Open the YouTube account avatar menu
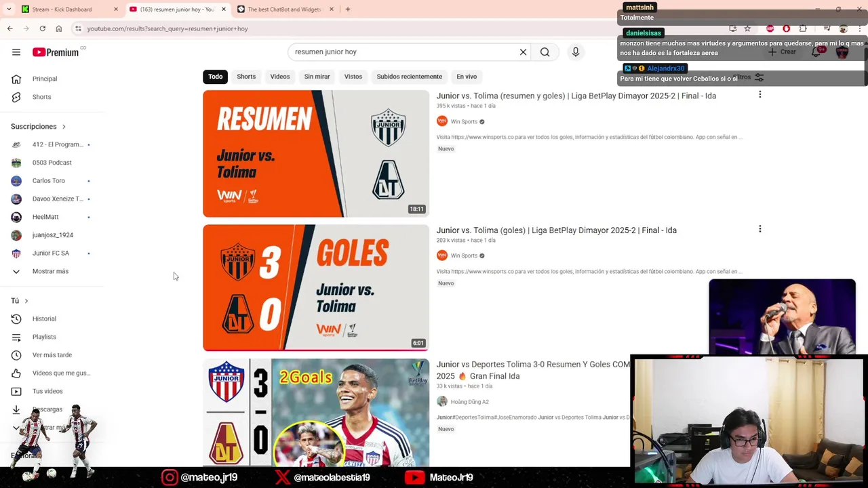 [x=842, y=52]
